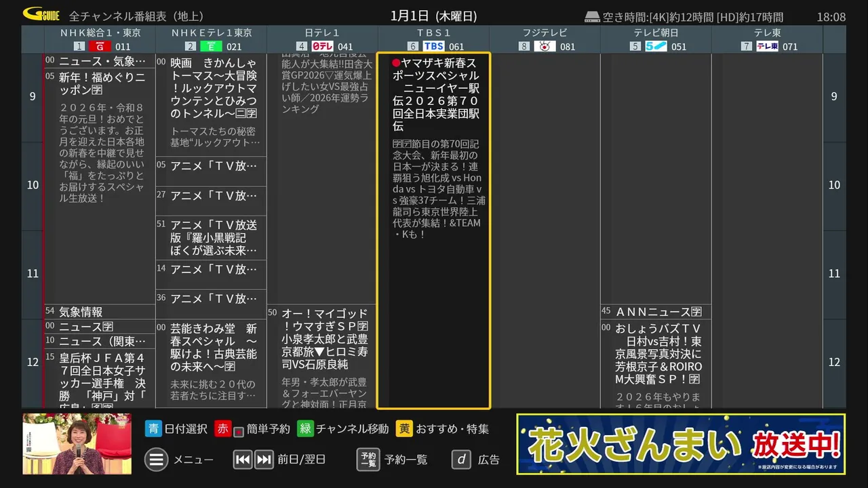
Task: Select 日テレ1 channel header
Action: (x=323, y=40)
